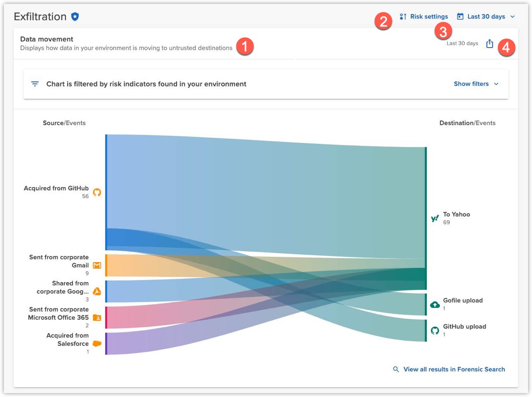Click the Gmail icon on the Sankey chart

tap(97, 265)
